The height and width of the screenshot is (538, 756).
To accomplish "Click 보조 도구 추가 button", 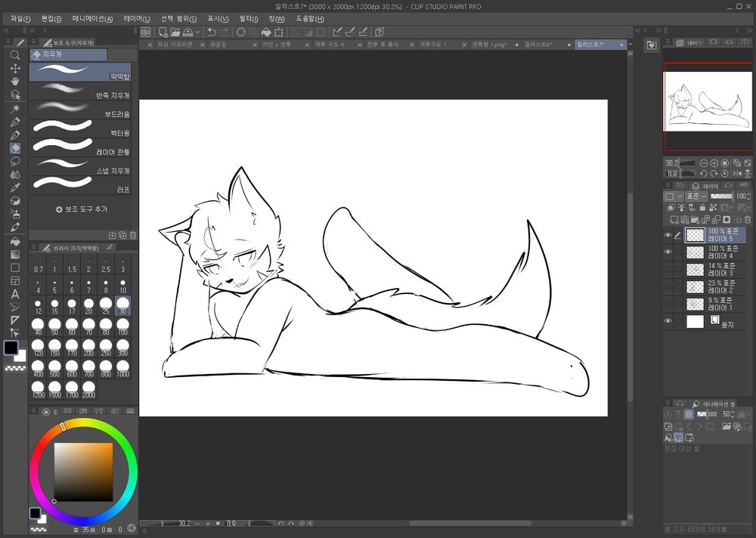I will (x=82, y=209).
